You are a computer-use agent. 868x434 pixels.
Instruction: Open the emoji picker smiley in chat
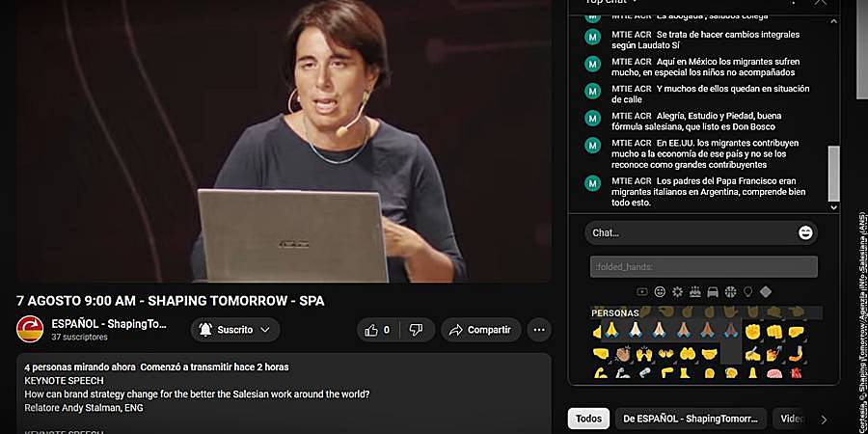coord(805,233)
